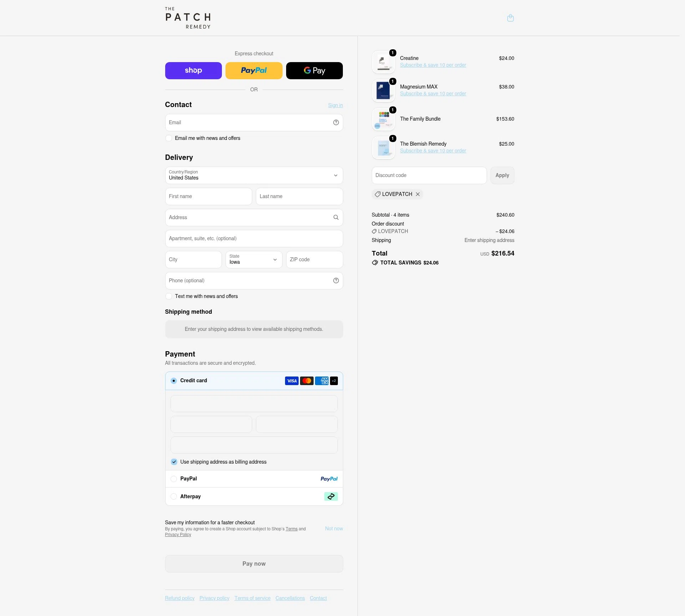Viewport: 685px width, 616px height.
Task: Enable Email me with news and offers
Action: coord(169,138)
